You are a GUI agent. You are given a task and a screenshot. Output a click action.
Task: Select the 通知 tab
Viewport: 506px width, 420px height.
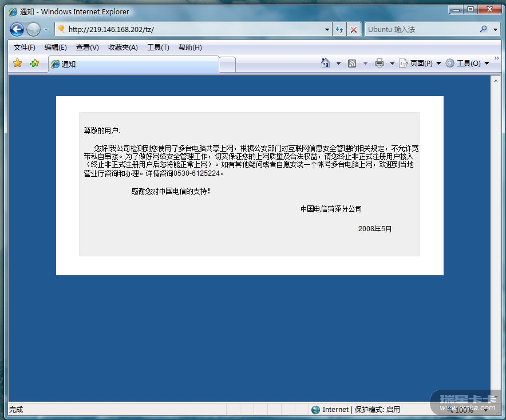[x=133, y=64]
